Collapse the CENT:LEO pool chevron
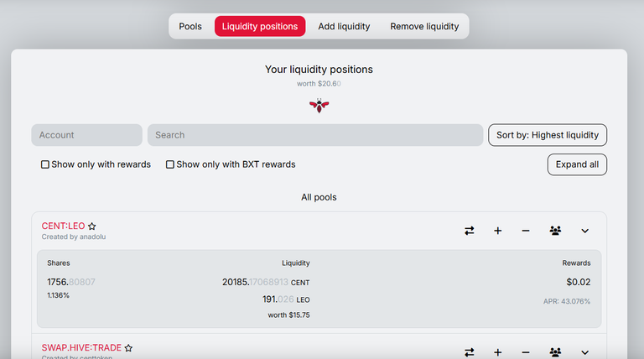The image size is (644, 359). (584, 231)
